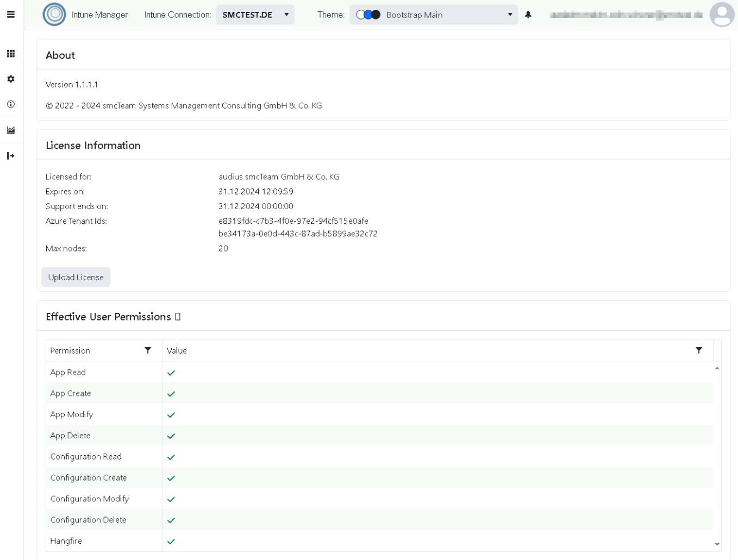Click the sign-out arrow sidebar icon

pyautogui.click(x=11, y=156)
